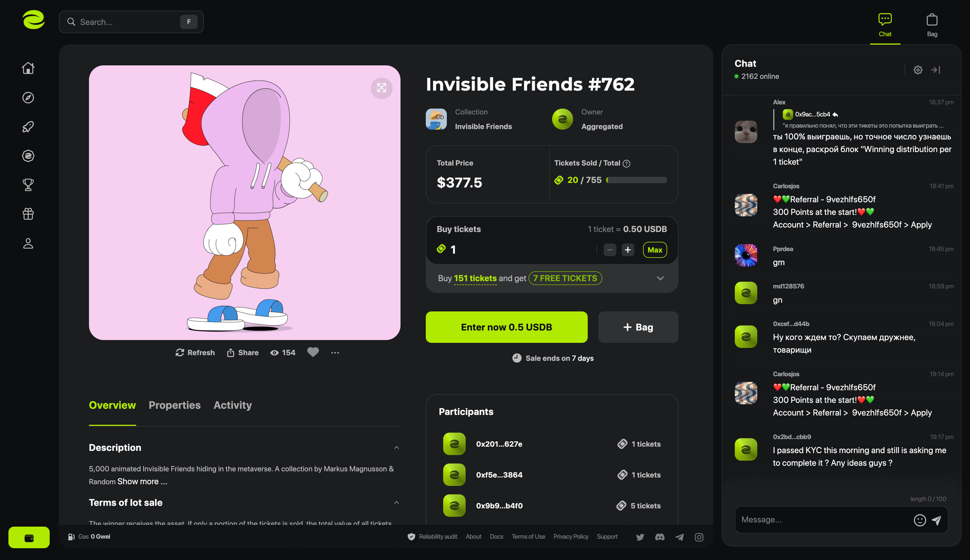Set tickets to Max
This screenshot has height=560, width=970.
[655, 250]
